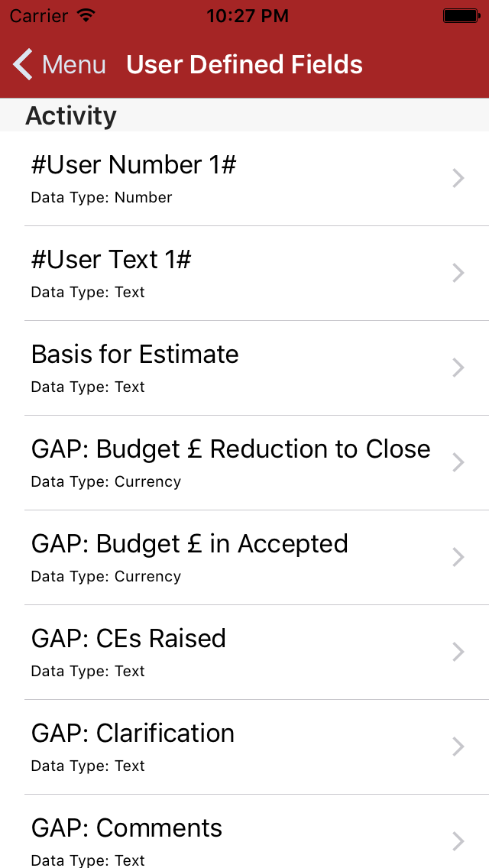Click chevron for GAP: Clarification

tap(458, 747)
